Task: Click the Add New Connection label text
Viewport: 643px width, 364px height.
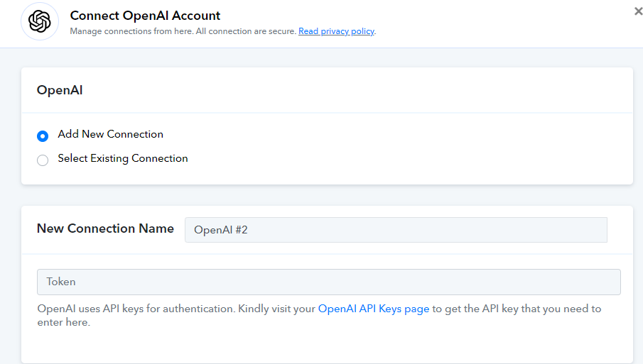Action: click(x=110, y=134)
